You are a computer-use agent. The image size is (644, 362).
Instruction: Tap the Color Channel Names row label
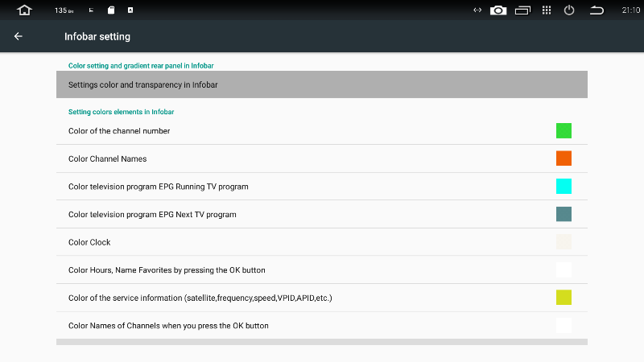[107, 158]
